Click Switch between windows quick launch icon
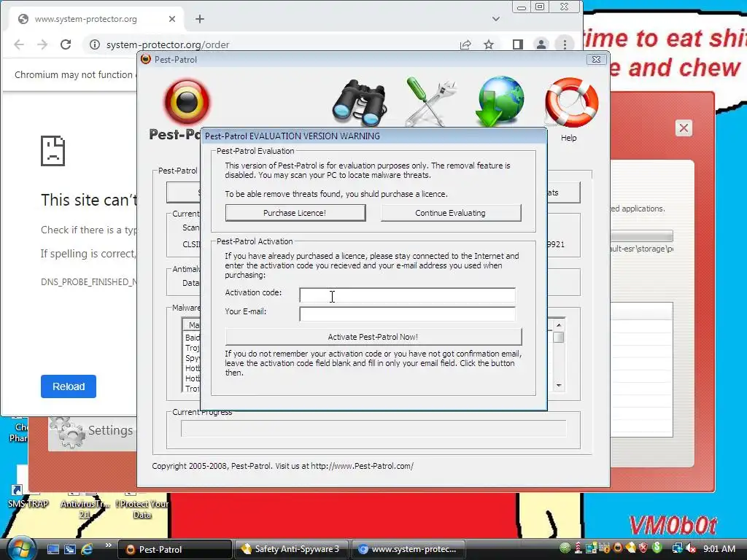Screen dimensions: 747x560 click(70, 549)
